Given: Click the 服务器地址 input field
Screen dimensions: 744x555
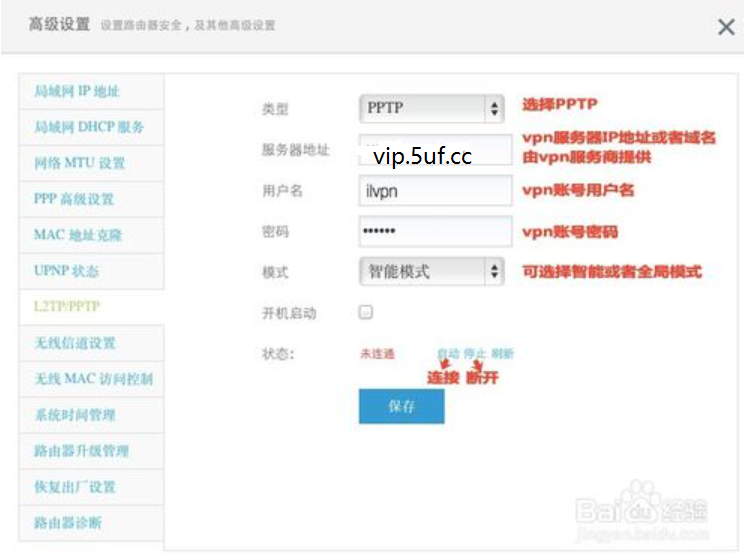Looking at the screenshot, I should click(435, 151).
